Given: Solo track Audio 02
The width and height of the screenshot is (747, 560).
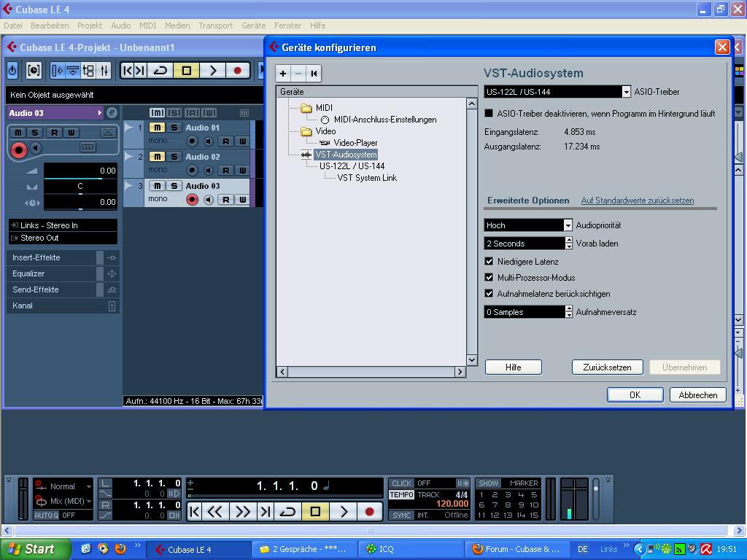Looking at the screenshot, I should [174, 157].
